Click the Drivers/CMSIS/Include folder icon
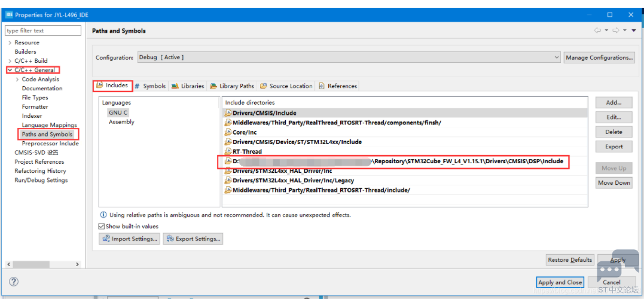The height and width of the screenshot is (299, 644). [228, 113]
